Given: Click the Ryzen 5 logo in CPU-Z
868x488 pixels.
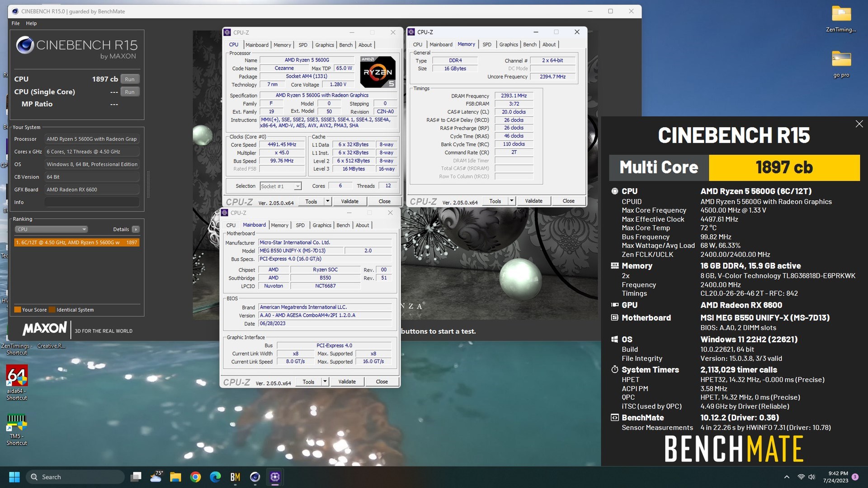Looking at the screenshot, I should [x=377, y=72].
